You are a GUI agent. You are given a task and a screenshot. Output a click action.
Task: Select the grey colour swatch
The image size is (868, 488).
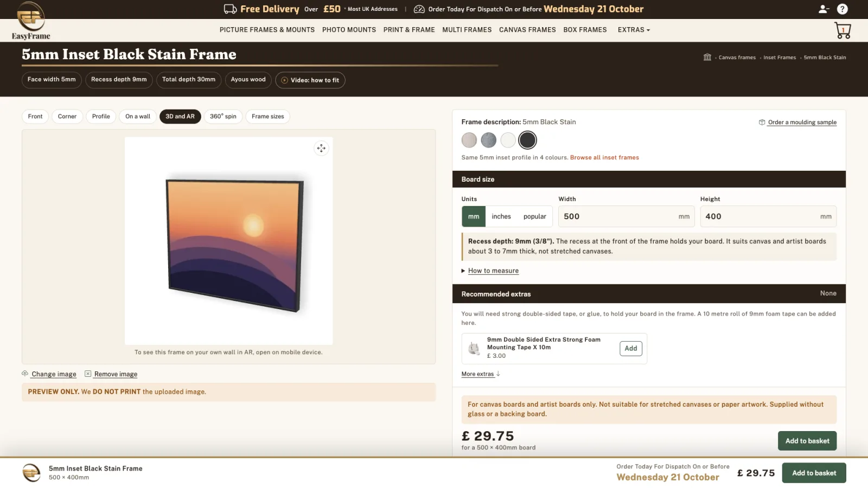click(489, 140)
